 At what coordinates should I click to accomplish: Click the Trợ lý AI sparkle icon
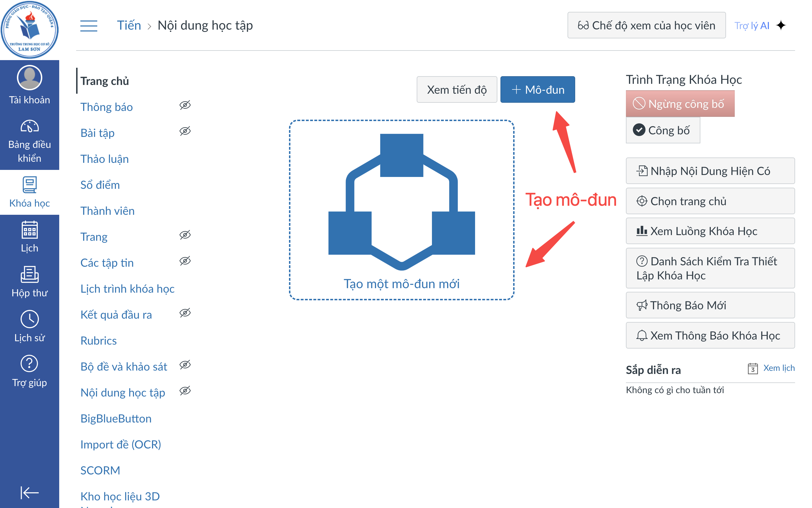pos(781,25)
